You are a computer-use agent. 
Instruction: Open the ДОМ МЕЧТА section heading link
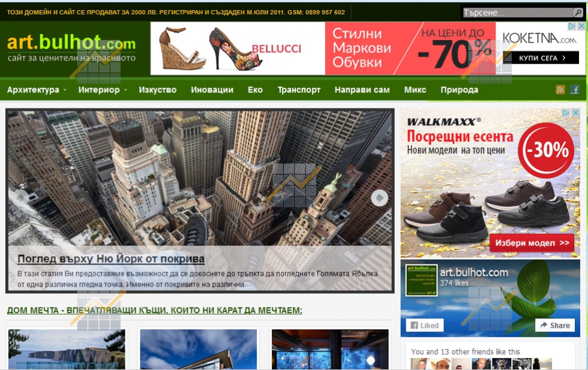(155, 311)
